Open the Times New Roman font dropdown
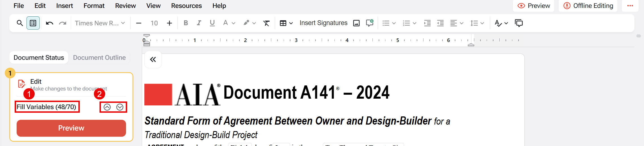This screenshot has height=146, width=644. [100, 23]
